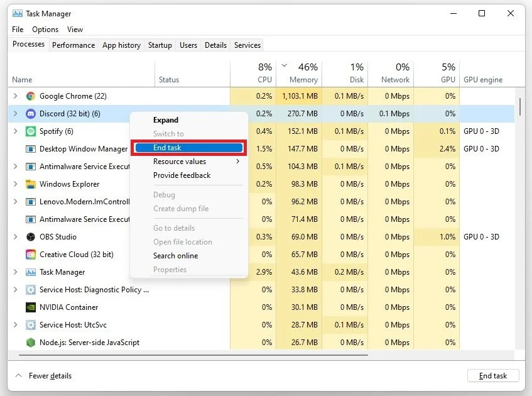Click the Google Chrome process icon

(31, 96)
